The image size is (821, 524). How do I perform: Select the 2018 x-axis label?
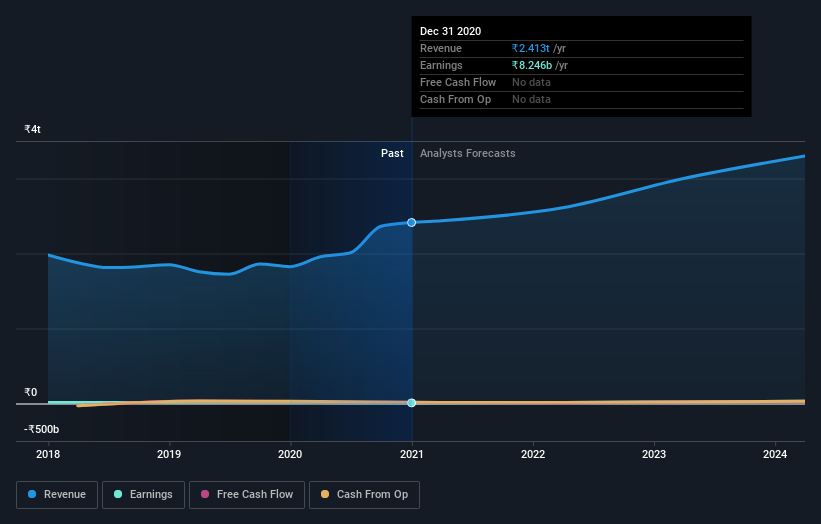(x=48, y=454)
